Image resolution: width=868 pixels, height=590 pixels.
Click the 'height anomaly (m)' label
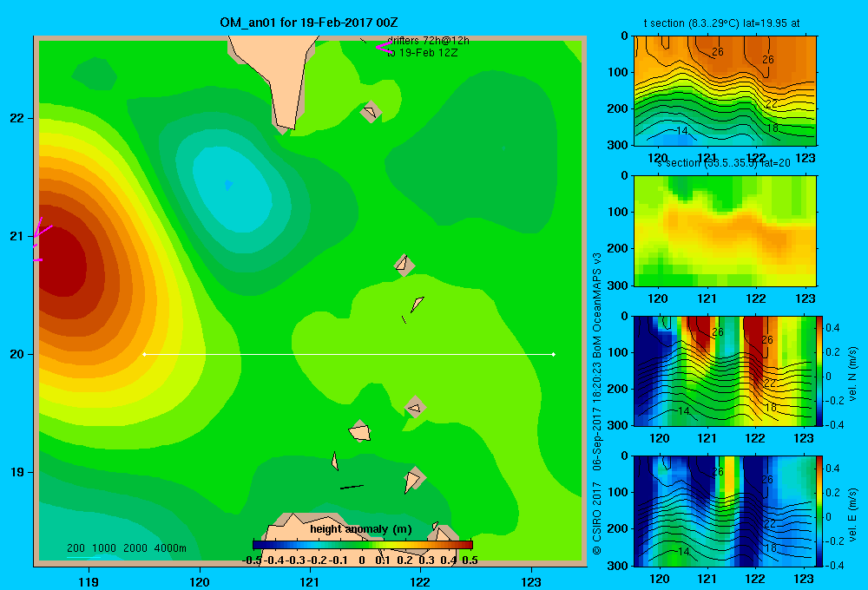coord(361,529)
